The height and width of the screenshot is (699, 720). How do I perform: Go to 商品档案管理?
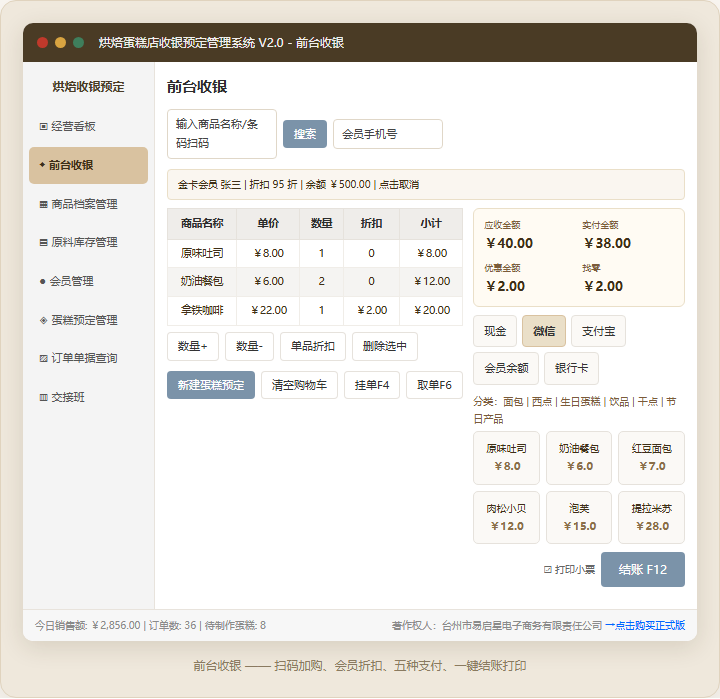[x=88, y=204]
